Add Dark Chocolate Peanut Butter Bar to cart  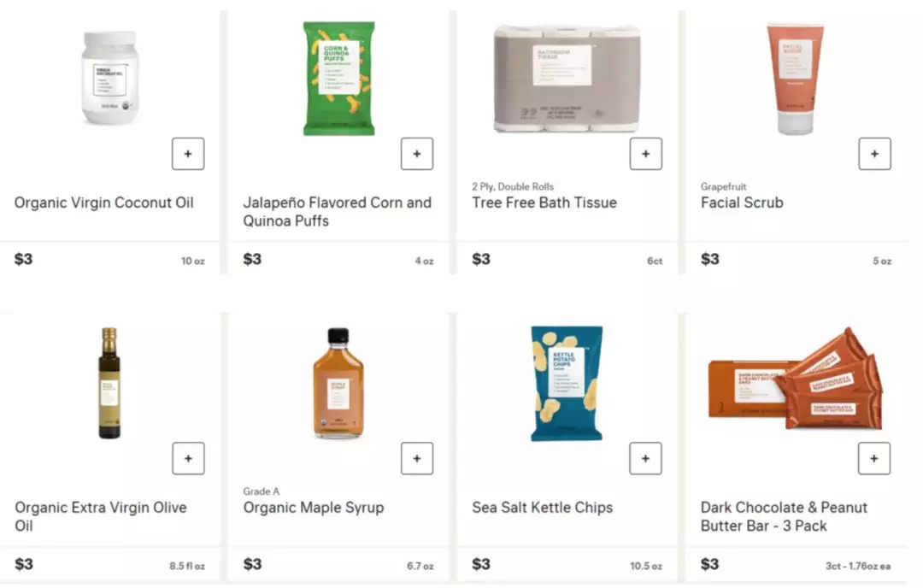pyautogui.click(x=873, y=458)
